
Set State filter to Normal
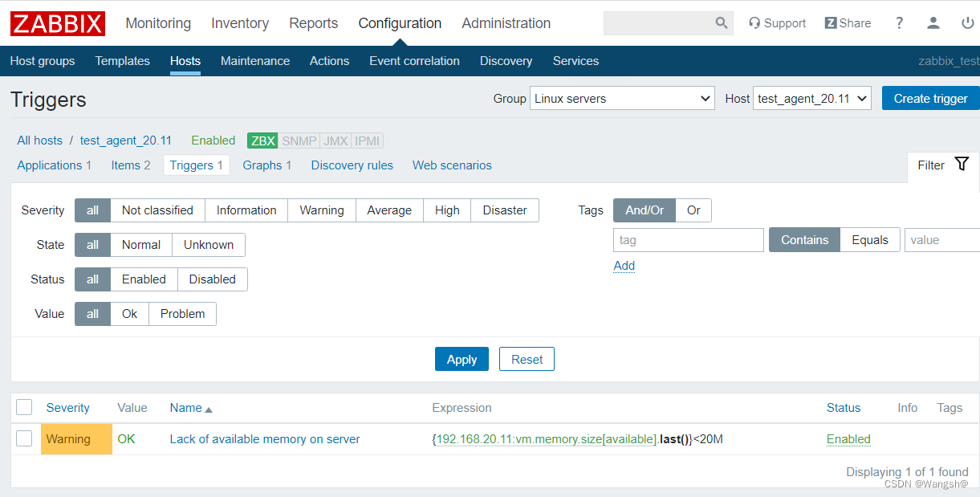tap(141, 245)
